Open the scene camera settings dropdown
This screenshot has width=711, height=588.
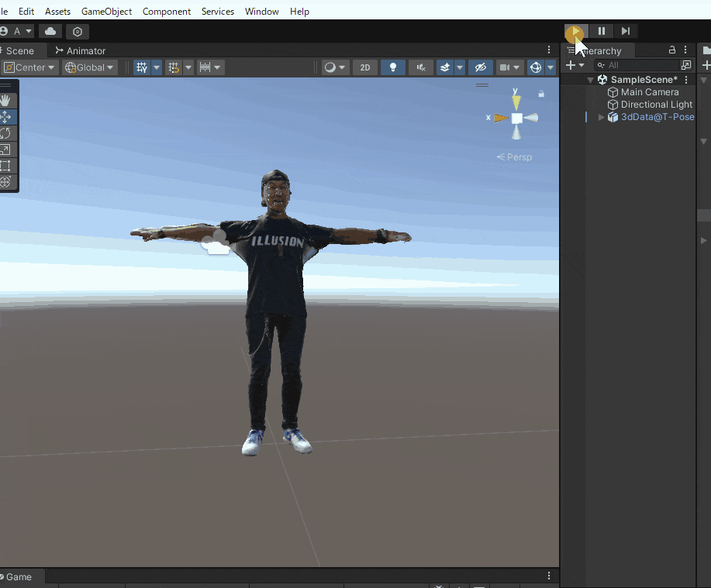tap(509, 67)
